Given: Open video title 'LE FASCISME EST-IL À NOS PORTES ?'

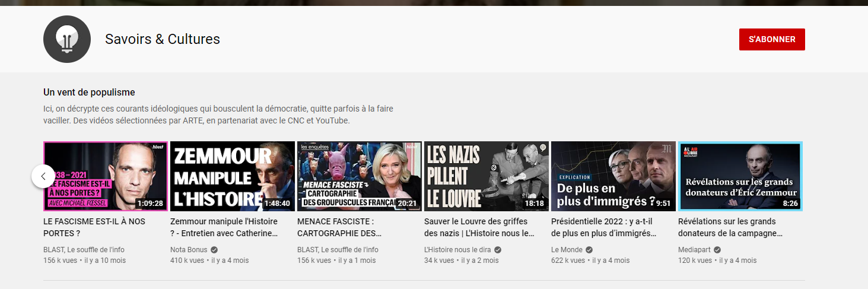Looking at the screenshot, I should click(x=94, y=227).
